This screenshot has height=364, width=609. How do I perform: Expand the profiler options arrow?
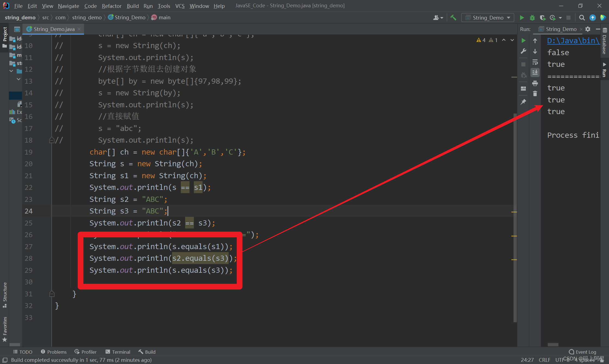click(x=560, y=17)
